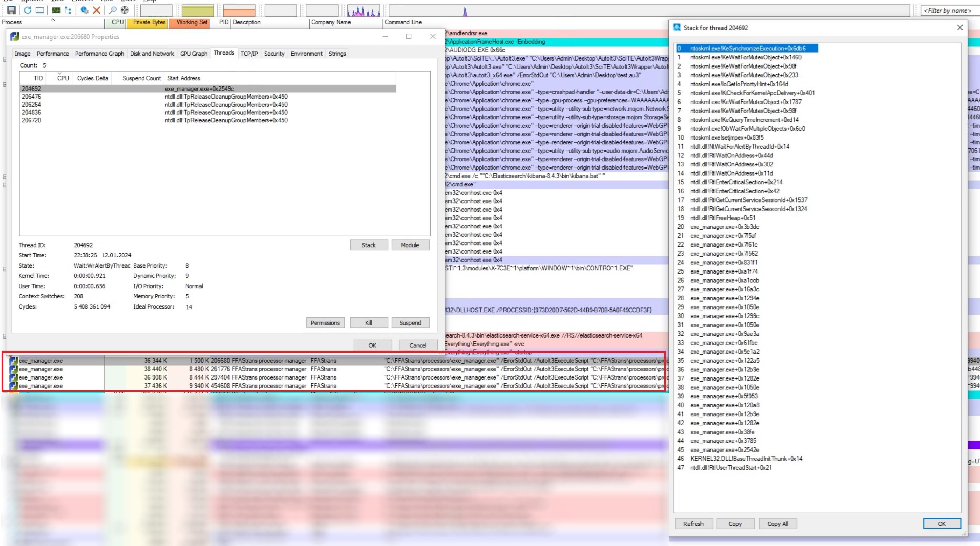The width and height of the screenshot is (980, 546).
Task: Sort the list by the Process column header
Action: coord(12,22)
